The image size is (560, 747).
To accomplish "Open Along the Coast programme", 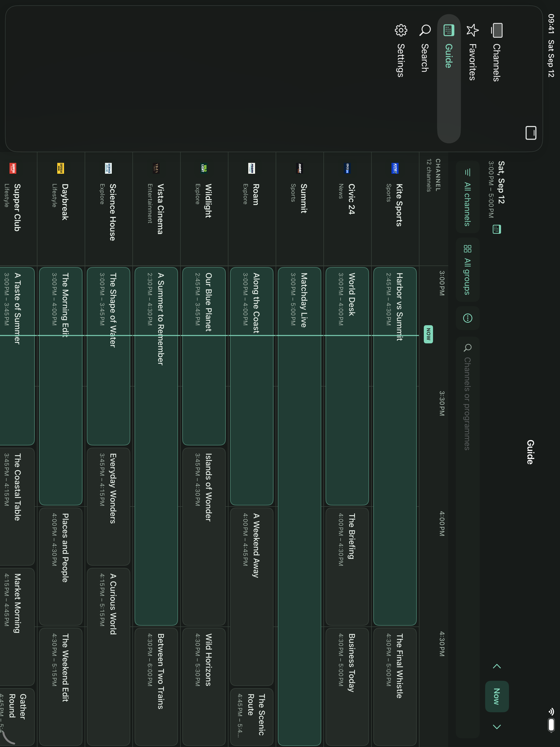I will tap(252, 386).
